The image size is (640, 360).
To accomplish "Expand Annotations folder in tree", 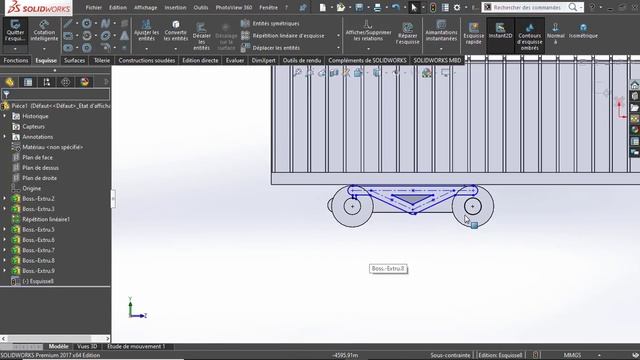I will tap(4, 137).
